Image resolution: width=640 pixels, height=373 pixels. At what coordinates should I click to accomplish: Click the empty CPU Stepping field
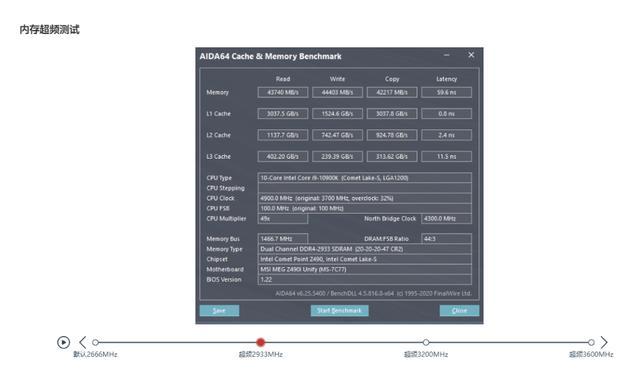[x=364, y=188]
